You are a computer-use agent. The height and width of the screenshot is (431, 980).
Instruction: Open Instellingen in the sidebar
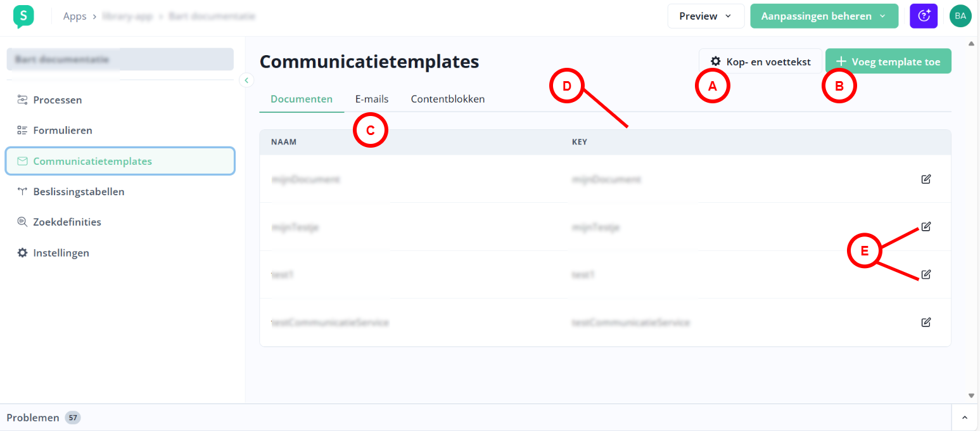click(61, 253)
